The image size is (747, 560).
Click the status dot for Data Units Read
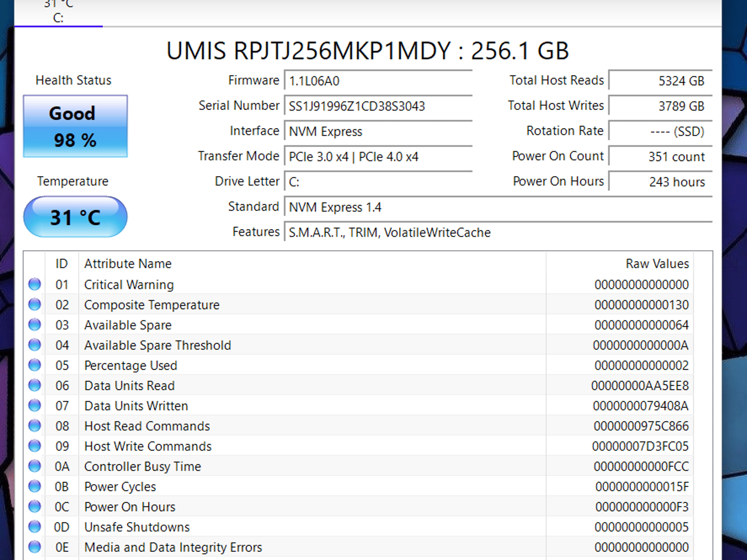(35, 385)
